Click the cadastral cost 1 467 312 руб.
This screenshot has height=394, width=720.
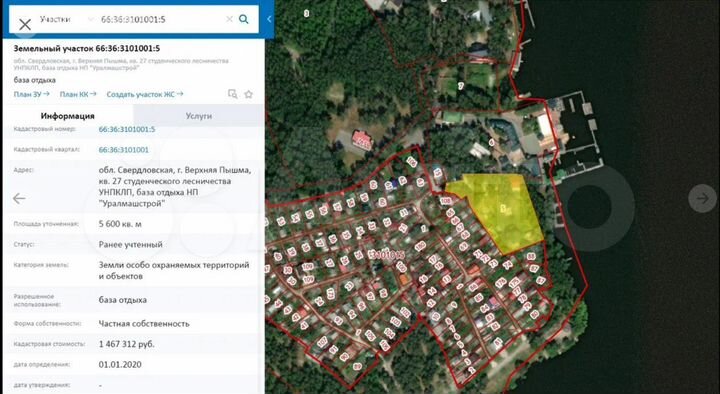[x=126, y=344]
